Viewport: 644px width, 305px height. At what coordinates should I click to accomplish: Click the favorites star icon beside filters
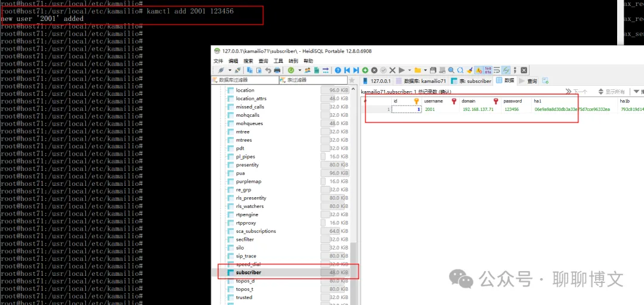point(352,80)
